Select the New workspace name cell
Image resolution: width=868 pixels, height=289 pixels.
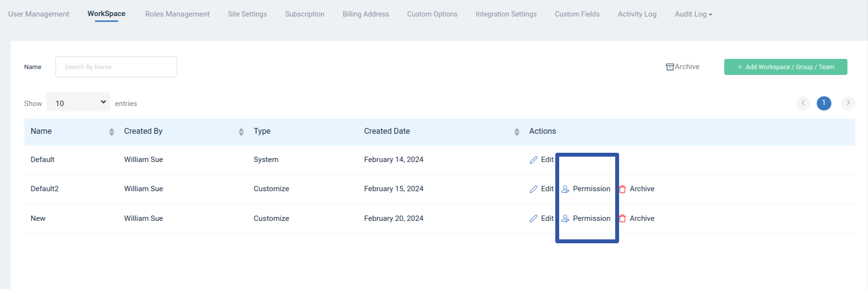pyautogui.click(x=38, y=218)
